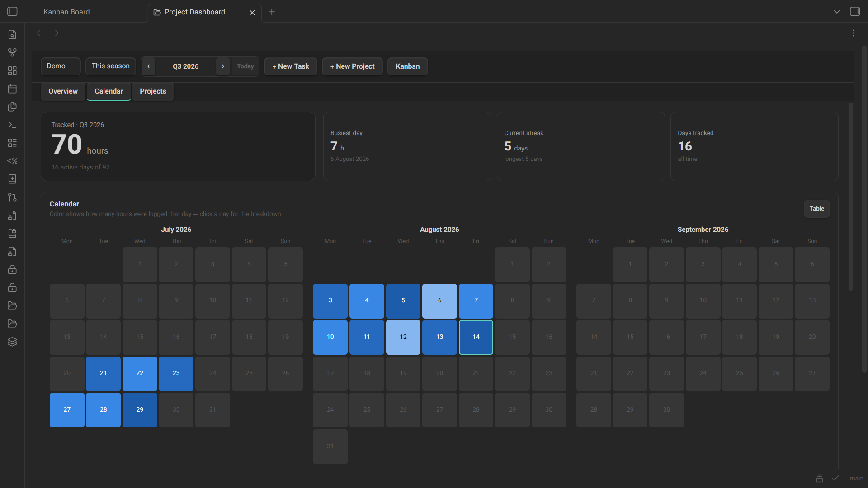
Task: Toggle the right sidebar panel icon
Action: coord(855,12)
